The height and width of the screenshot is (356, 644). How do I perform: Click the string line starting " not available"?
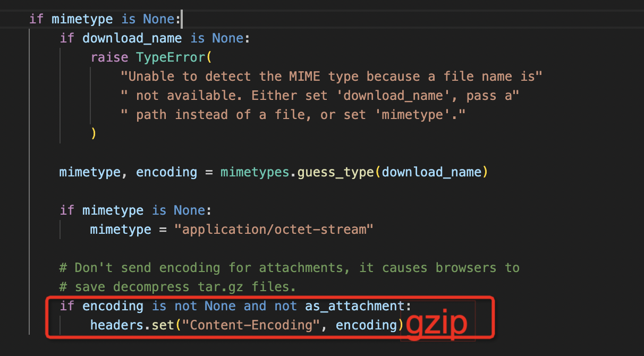[319, 96]
